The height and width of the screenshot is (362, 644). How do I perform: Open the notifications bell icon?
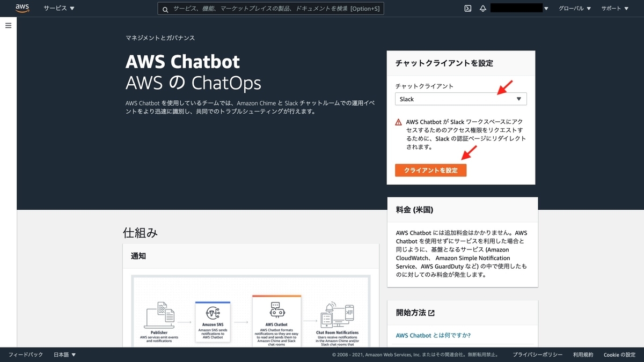[x=483, y=9]
